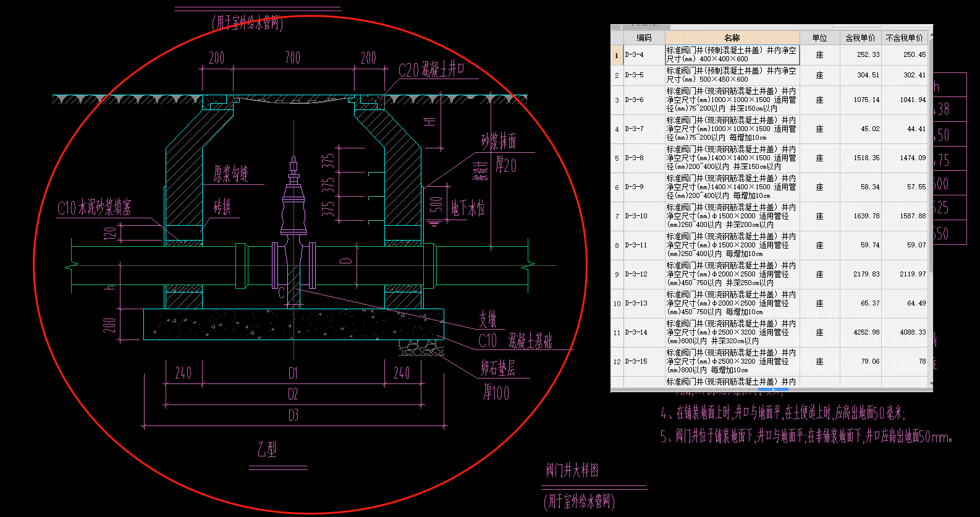Select tax-inclusive price 1518.35

pyautogui.click(x=860, y=158)
